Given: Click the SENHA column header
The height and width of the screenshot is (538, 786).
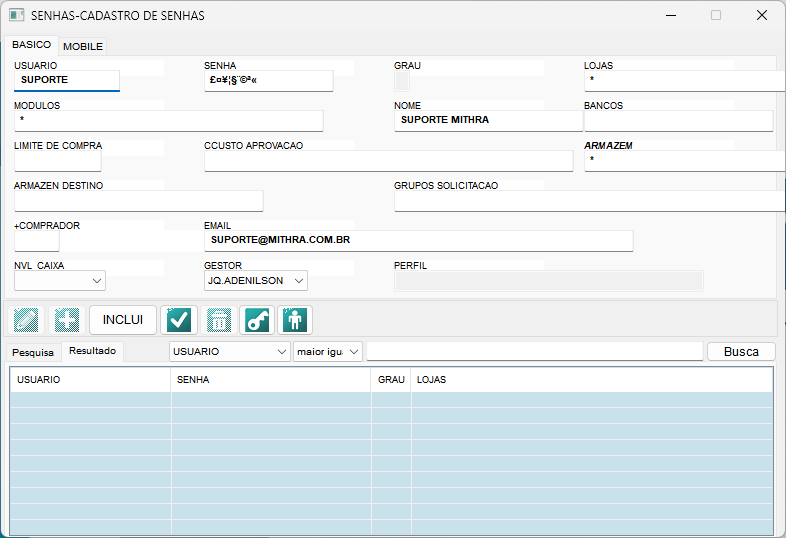Looking at the screenshot, I should (270, 380).
